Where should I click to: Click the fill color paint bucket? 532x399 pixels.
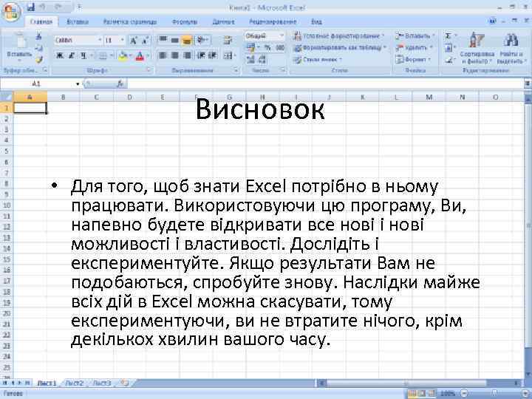123,55
